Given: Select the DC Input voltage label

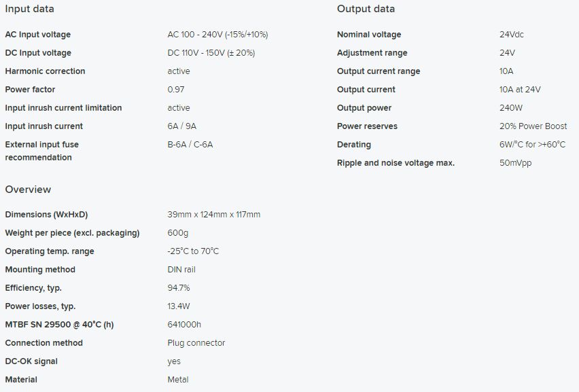Looking at the screenshot, I should pyautogui.click(x=38, y=53).
